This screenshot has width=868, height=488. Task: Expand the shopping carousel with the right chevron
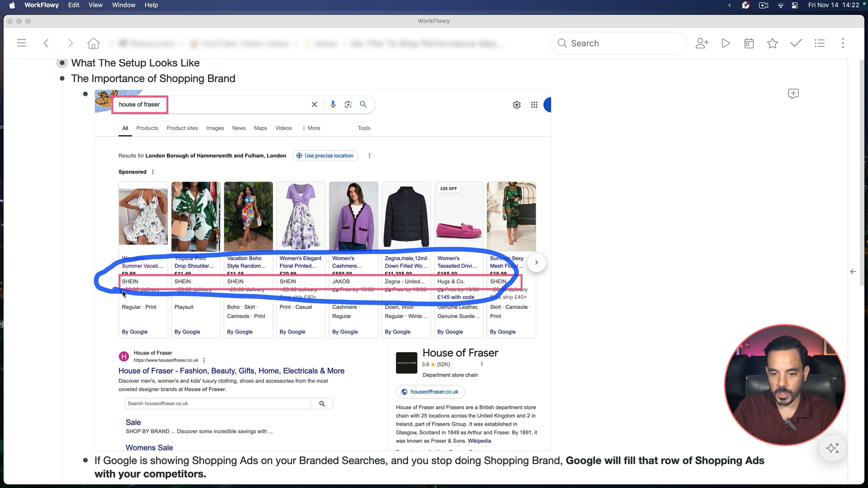coord(537,262)
